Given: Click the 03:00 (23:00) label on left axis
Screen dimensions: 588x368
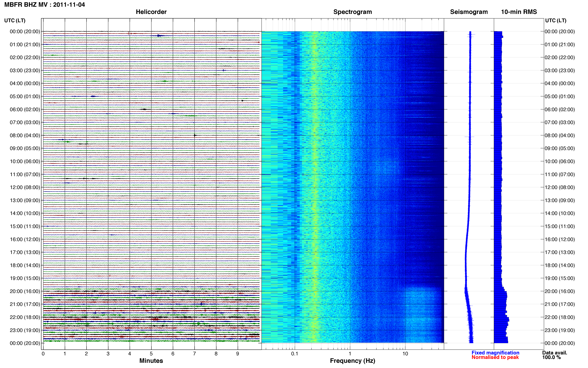Looking at the screenshot, I should [x=25, y=71].
